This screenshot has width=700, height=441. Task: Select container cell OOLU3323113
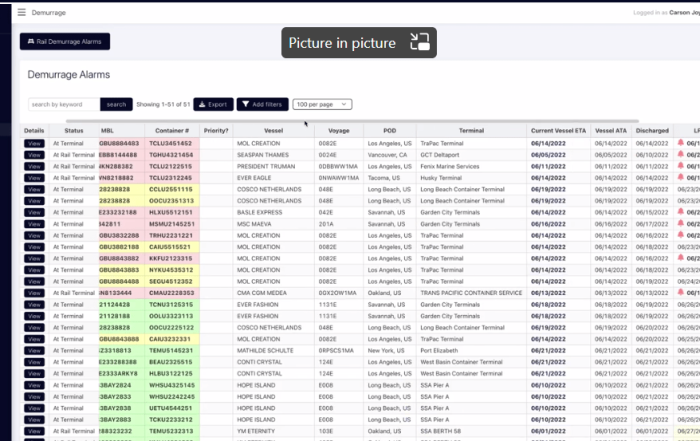coord(171,316)
